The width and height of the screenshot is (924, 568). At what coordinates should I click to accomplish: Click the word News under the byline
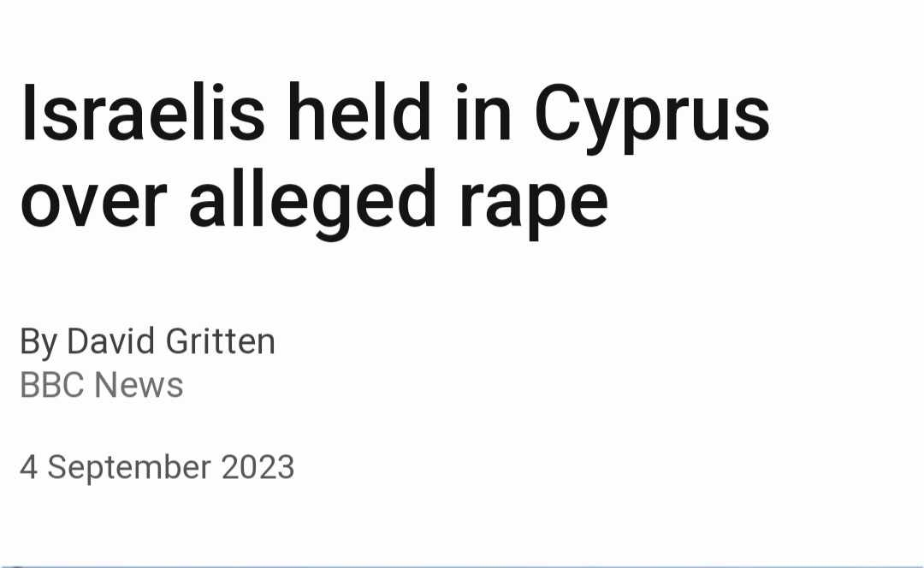139,385
